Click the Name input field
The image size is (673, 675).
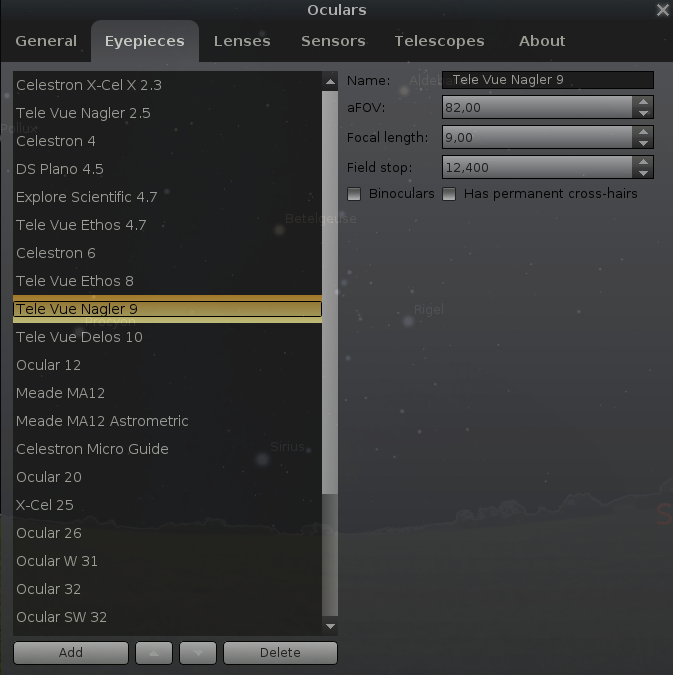point(548,80)
